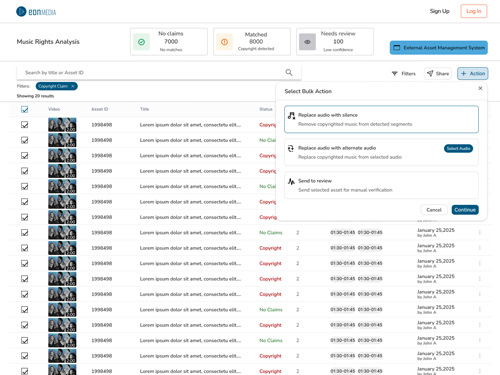Image resolution: width=500 pixels, height=375 pixels.
Task: Click the first row asset ID 1998498
Action: pyautogui.click(x=102, y=125)
